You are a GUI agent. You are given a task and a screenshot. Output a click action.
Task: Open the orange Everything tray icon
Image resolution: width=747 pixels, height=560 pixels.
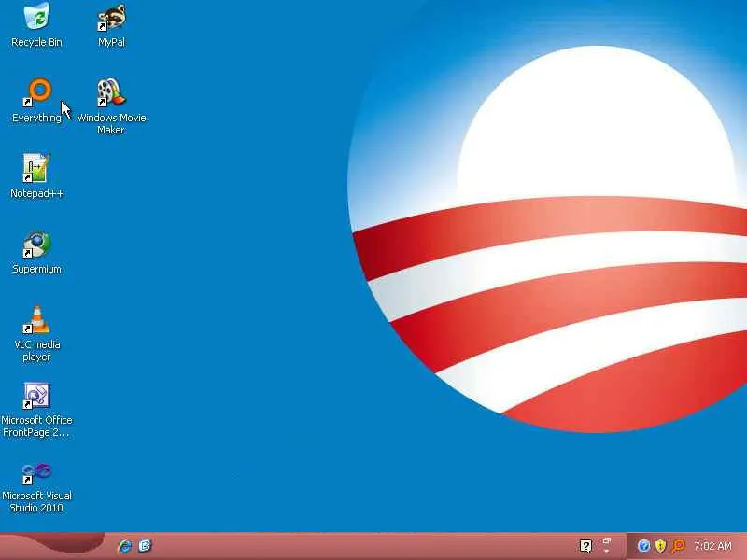click(678, 546)
